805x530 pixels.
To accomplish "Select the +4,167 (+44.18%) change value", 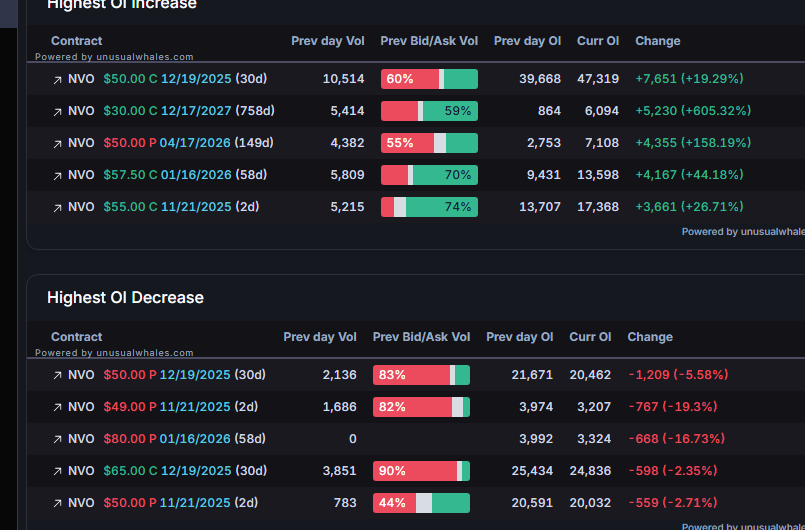I will click(689, 175).
